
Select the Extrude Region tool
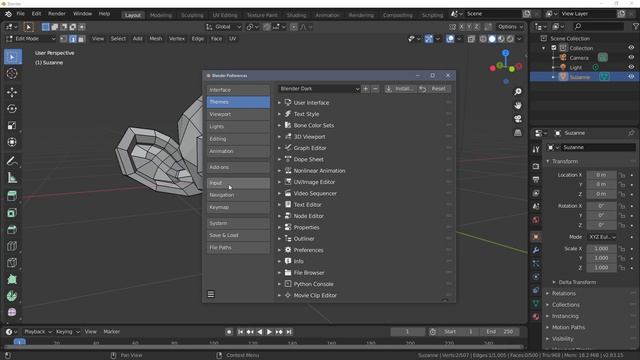[12, 196]
